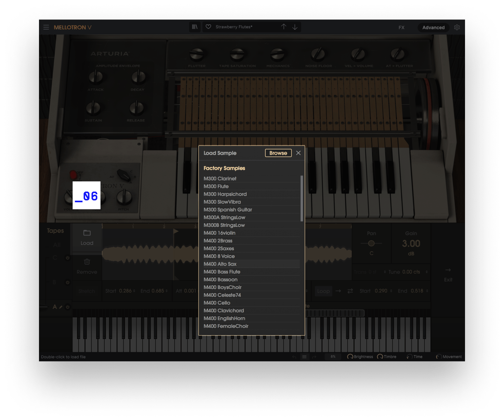This screenshot has height=420, width=504.
Task: Go to previous preset with up arrow
Action: (x=284, y=27)
